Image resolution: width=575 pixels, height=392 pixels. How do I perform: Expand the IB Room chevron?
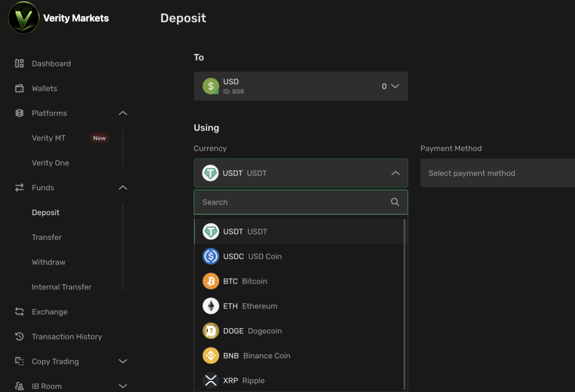tap(123, 386)
